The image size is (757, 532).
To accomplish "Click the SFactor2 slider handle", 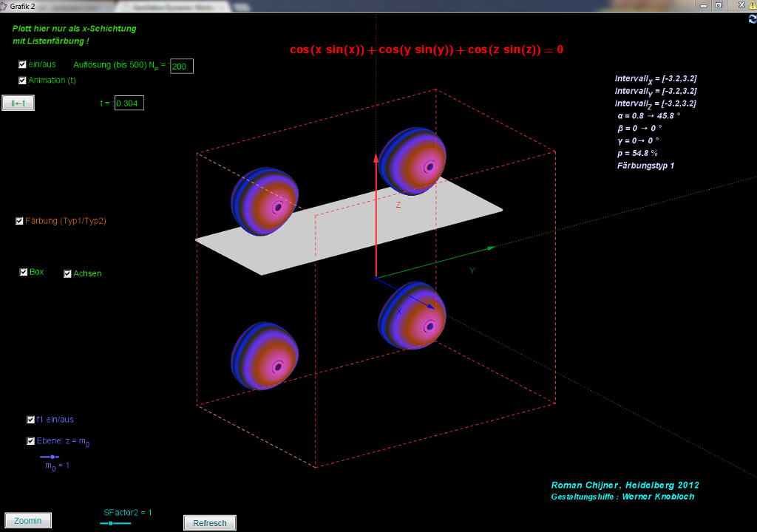I will point(110,523).
